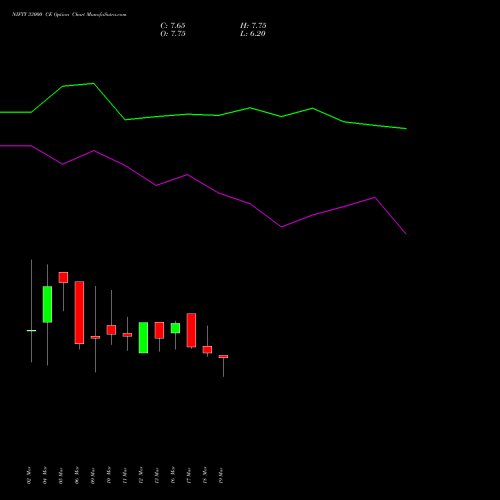The image size is (500, 500).
Task: Select the 12 Mar date label
Action: point(141,475)
